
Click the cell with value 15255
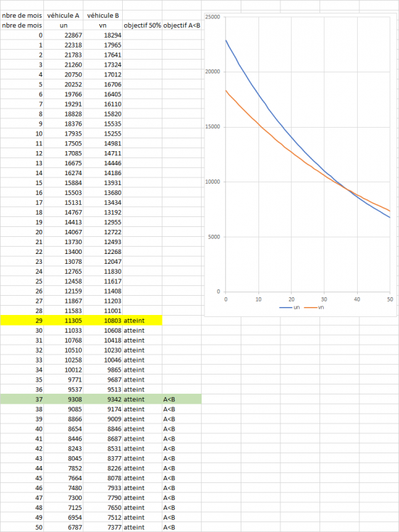(103, 133)
